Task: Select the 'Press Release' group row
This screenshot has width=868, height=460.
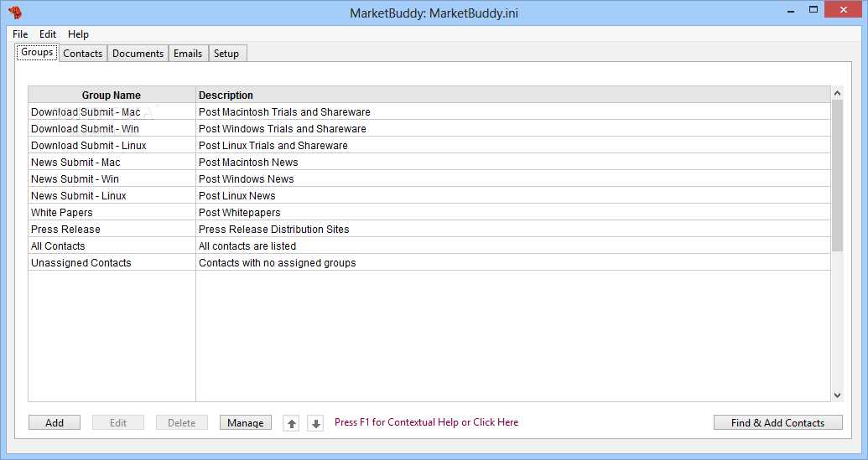Action: pos(429,230)
